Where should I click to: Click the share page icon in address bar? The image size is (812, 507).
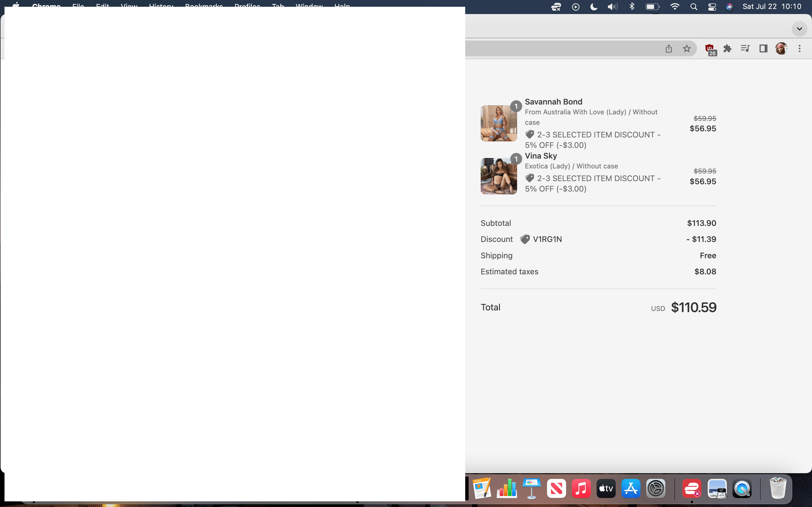(x=668, y=49)
